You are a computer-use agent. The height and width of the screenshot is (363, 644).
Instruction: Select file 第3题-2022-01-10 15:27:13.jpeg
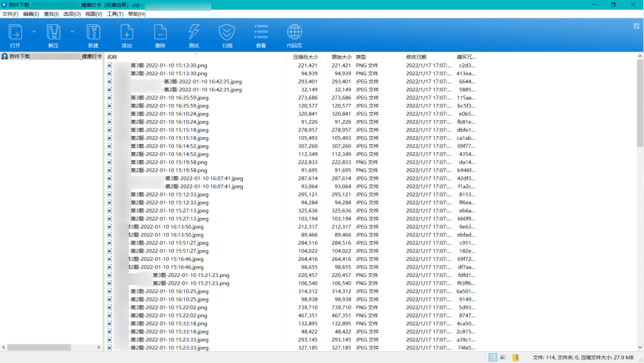pos(169,211)
